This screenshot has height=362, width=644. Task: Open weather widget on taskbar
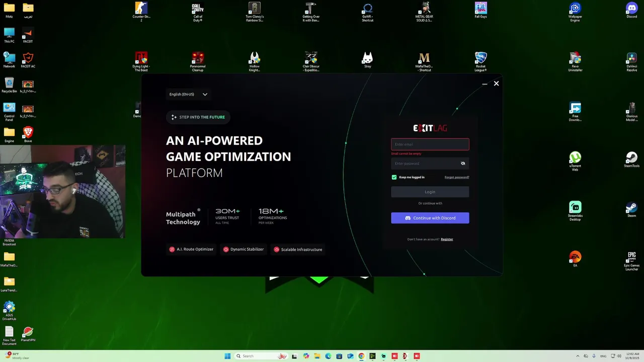(17, 356)
